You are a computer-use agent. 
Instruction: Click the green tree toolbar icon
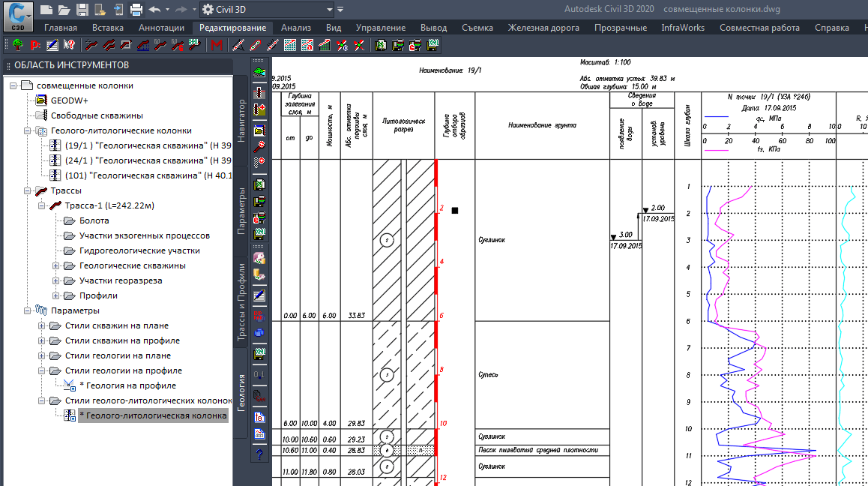(x=18, y=46)
